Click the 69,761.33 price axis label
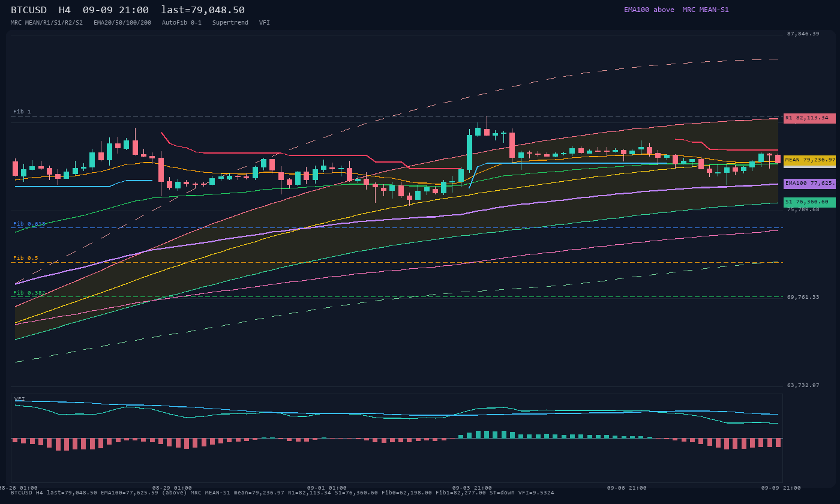Screen dimensions: 840x504 [x=803, y=297]
